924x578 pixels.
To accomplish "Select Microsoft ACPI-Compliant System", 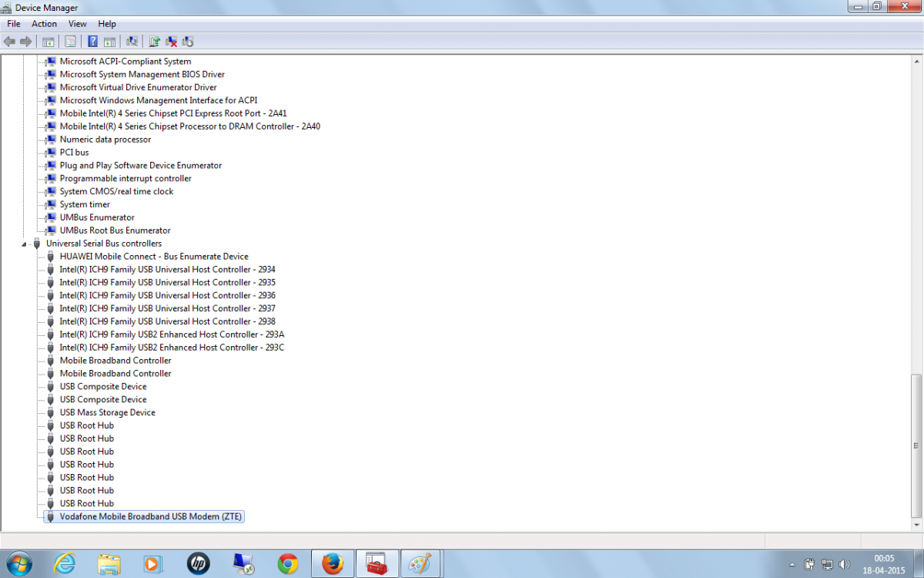I will pos(126,62).
